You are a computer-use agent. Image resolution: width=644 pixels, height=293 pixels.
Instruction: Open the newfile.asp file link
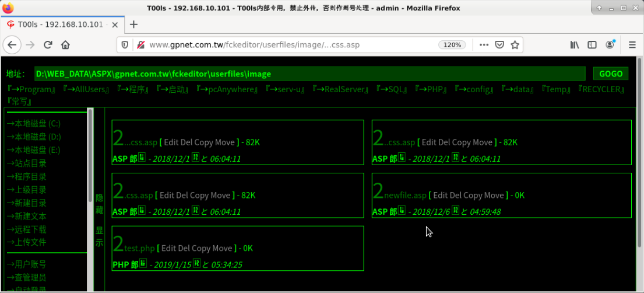[406, 196]
